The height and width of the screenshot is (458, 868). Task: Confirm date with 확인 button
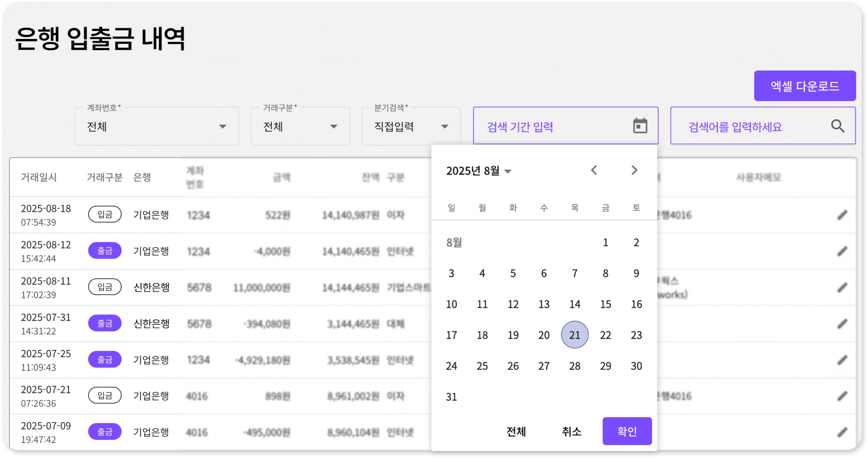coord(626,431)
